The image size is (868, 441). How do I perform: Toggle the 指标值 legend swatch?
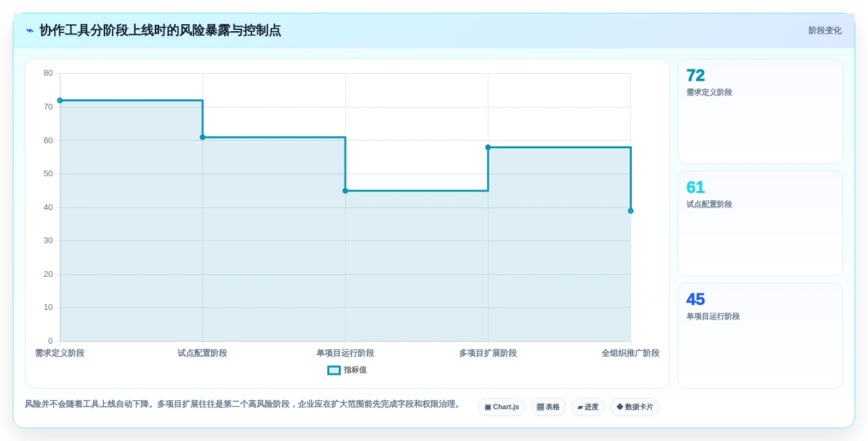pos(334,370)
